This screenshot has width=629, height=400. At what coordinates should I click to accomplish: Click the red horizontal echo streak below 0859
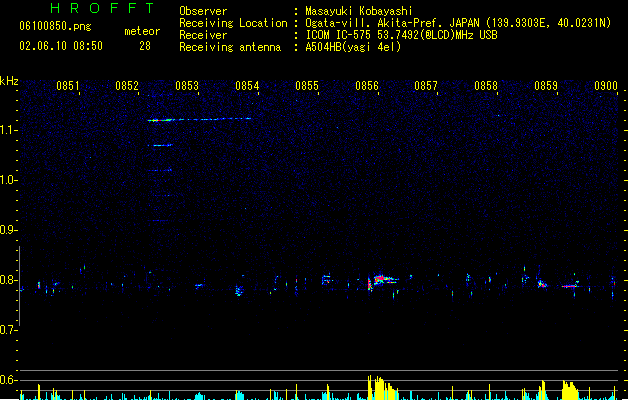(570, 286)
